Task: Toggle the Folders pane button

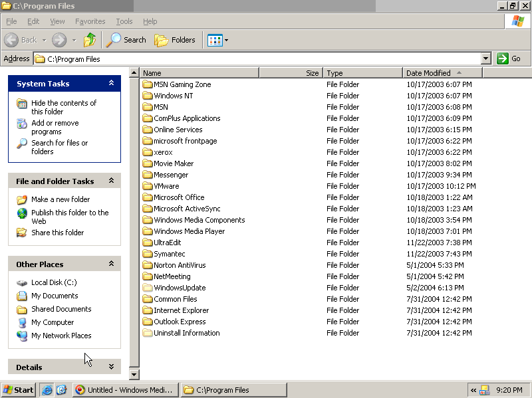Action: tap(175, 40)
